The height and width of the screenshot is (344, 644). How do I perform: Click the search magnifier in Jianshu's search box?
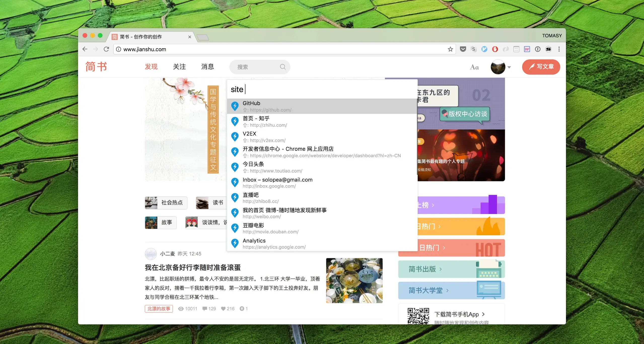(x=283, y=67)
